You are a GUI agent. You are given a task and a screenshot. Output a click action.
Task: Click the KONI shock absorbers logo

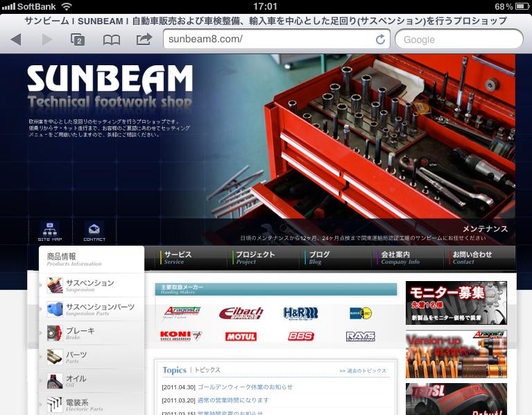pos(181,336)
